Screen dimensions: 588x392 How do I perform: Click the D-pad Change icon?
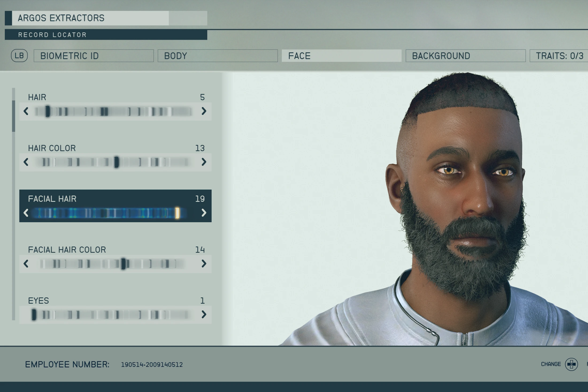[x=571, y=364]
